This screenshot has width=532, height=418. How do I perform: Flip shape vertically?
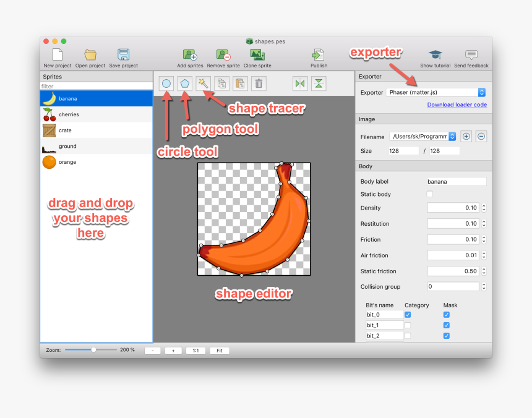(x=319, y=83)
